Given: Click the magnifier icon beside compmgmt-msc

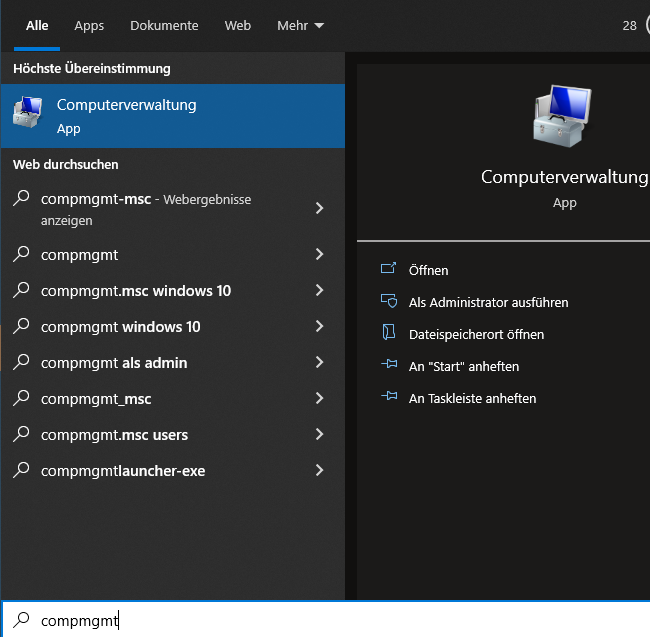Looking at the screenshot, I should click(x=21, y=198).
